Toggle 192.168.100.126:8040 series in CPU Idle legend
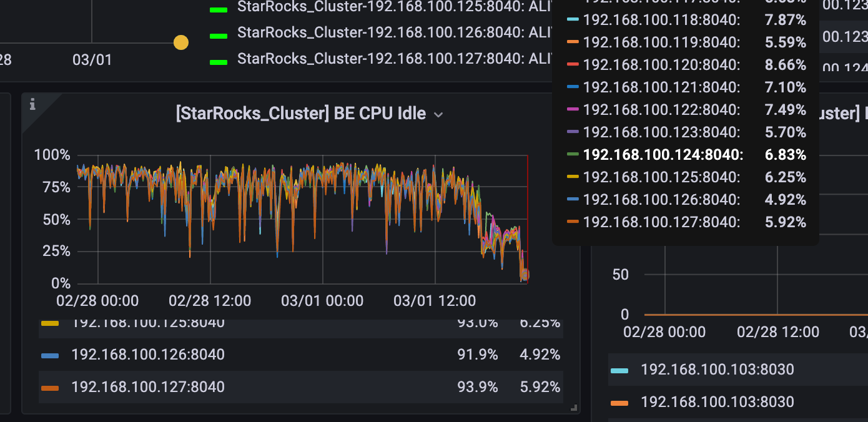 coord(148,355)
